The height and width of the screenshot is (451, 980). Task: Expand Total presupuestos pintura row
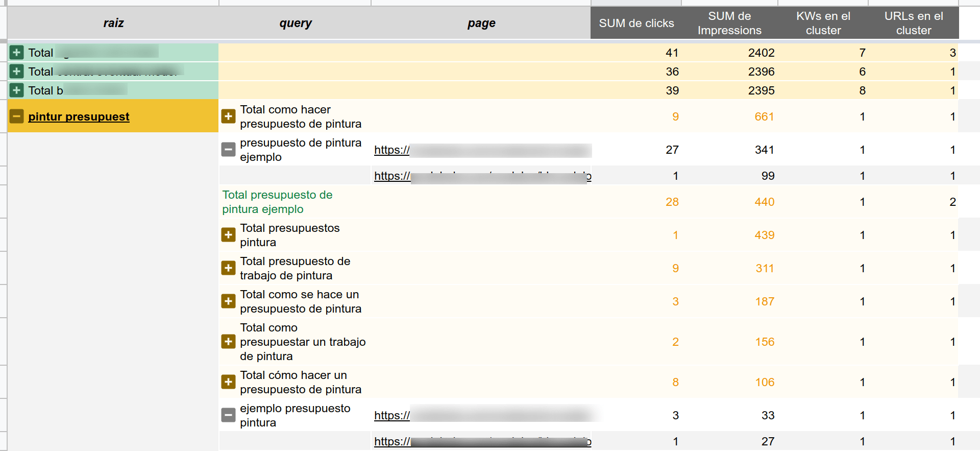tap(228, 235)
